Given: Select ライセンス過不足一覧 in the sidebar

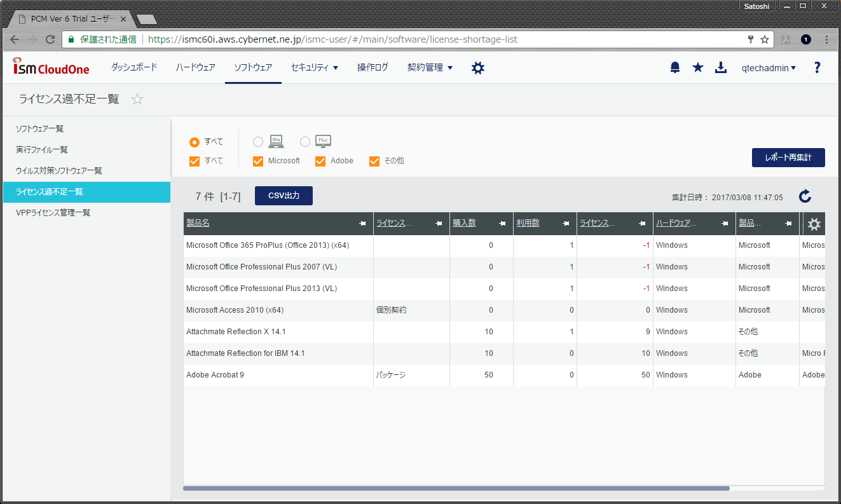Looking at the screenshot, I should 86,191.
